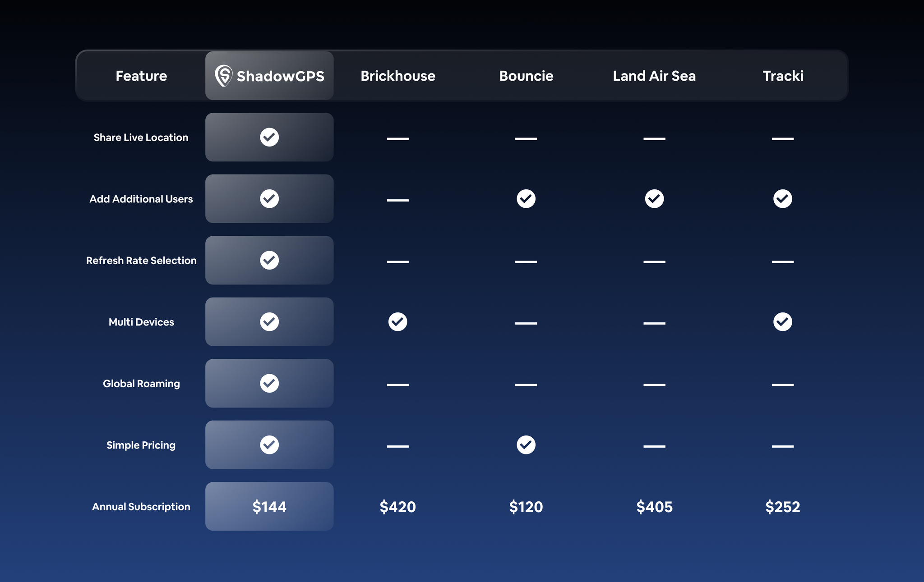Select the Brickhouse column header
The height and width of the screenshot is (582, 924).
397,76
